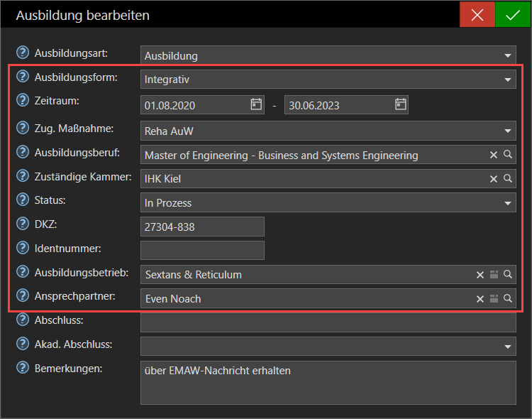Show help for Ausbildungsart
532x419 pixels.
pyautogui.click(x=22, y=53)
